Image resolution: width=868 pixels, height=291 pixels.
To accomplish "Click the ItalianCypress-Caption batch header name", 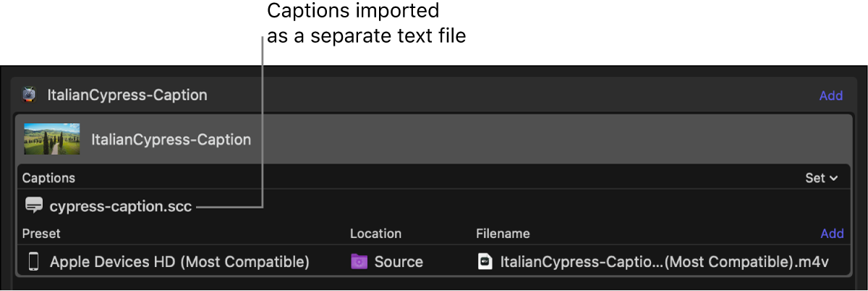I will (x=127, y=95).
